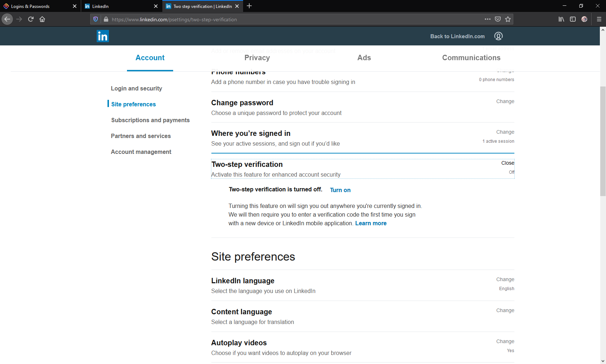Collapse Two-step verification with Close

[x=508, y=163]
